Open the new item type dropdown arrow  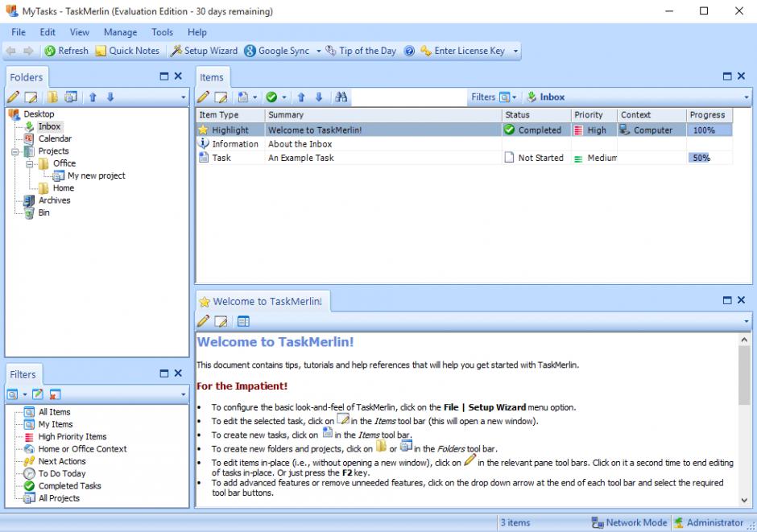(x=255, y=97)
